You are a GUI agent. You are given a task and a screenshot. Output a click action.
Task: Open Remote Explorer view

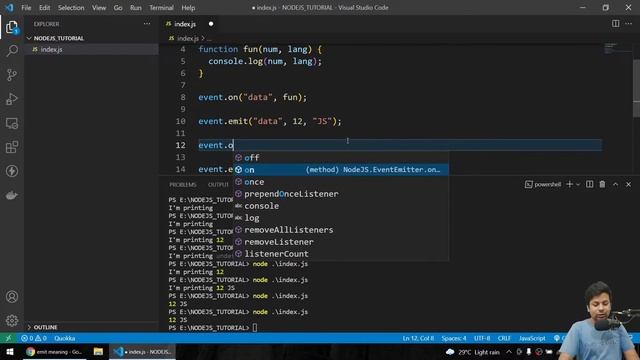(12, 123)
